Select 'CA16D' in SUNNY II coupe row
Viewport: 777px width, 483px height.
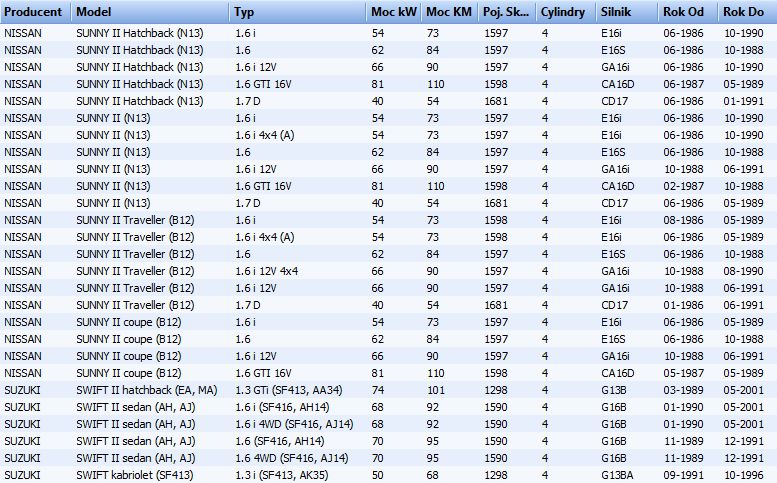pos(617,374)
